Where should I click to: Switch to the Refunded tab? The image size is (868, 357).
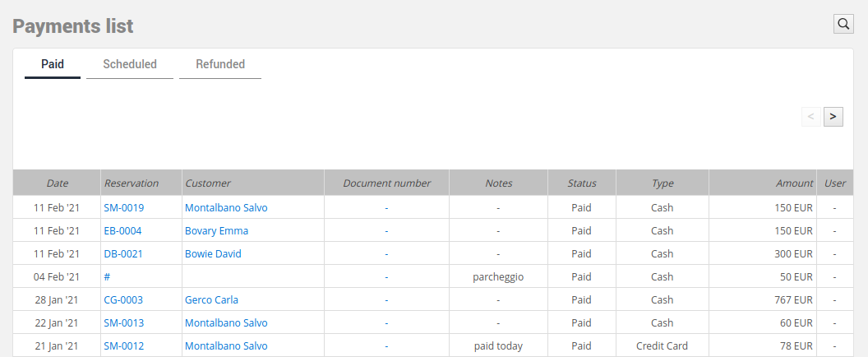point(220,64)
